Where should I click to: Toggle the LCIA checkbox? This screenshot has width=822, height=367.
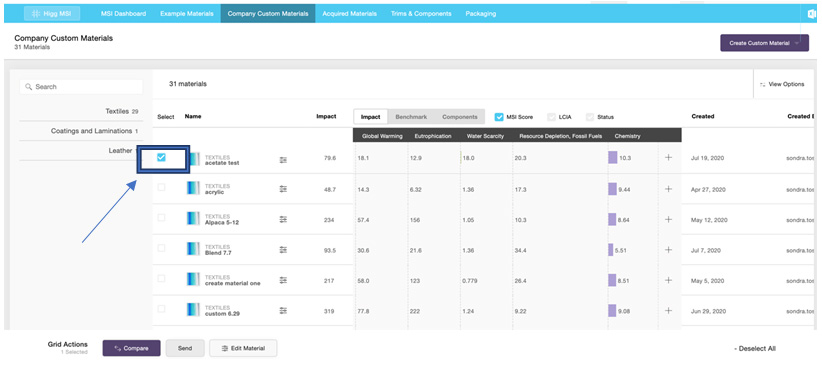[551, 117]
